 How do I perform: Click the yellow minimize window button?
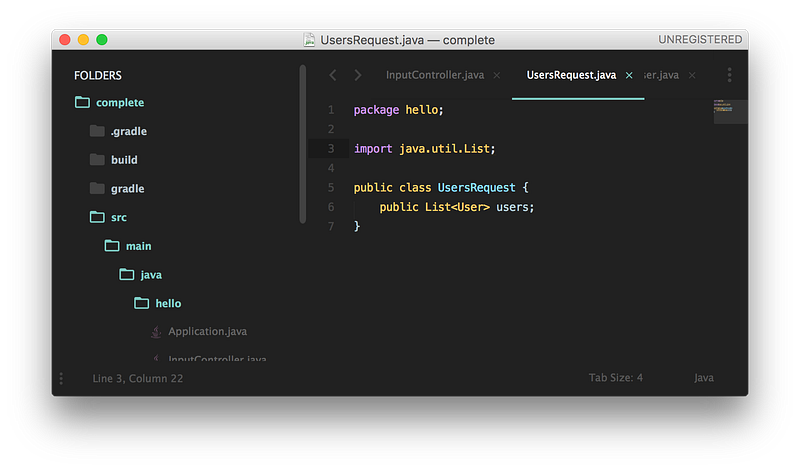coord(83,39)
